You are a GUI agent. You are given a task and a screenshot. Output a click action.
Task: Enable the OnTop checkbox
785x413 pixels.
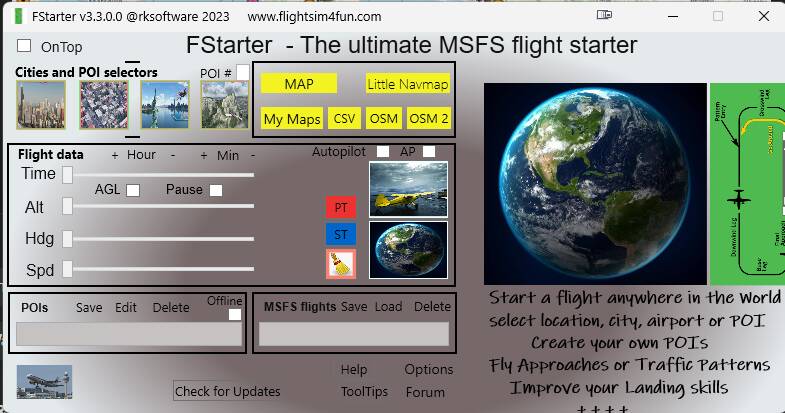click(24, 46)
